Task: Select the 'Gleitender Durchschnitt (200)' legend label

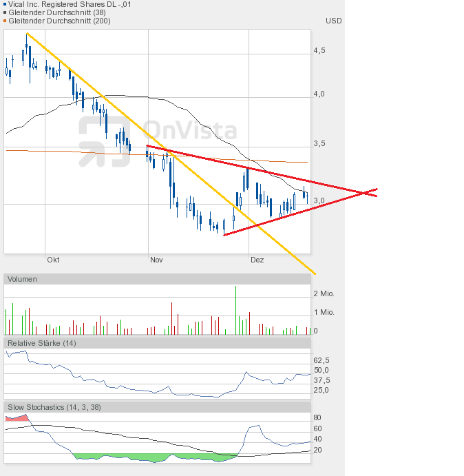Action: pyautogui.click(x=59, y=21)
